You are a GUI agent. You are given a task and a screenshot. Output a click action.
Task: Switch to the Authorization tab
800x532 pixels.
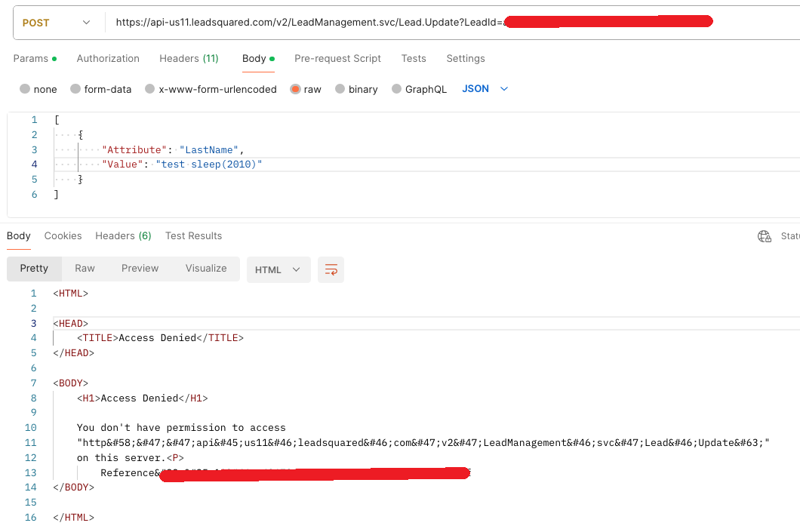tap(108, 58)
